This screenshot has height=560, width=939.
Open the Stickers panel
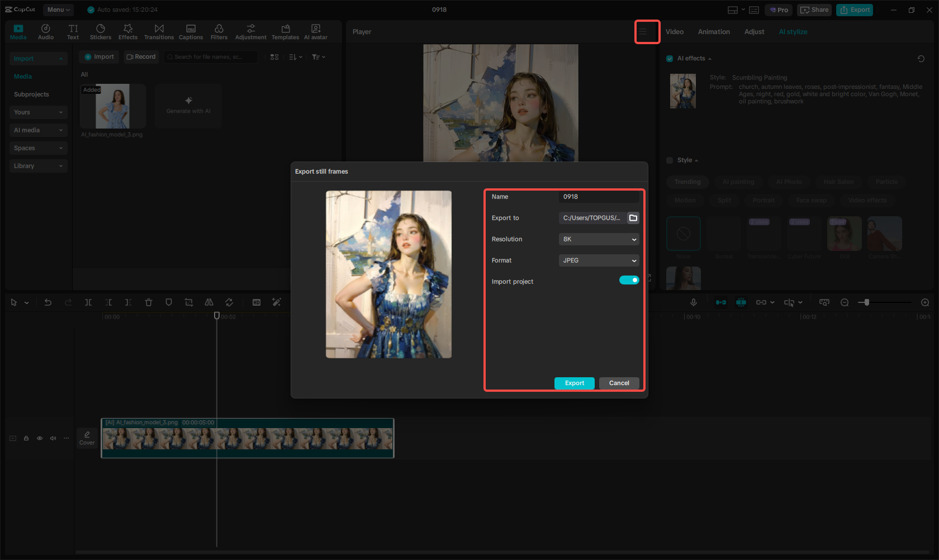point(101,32)
